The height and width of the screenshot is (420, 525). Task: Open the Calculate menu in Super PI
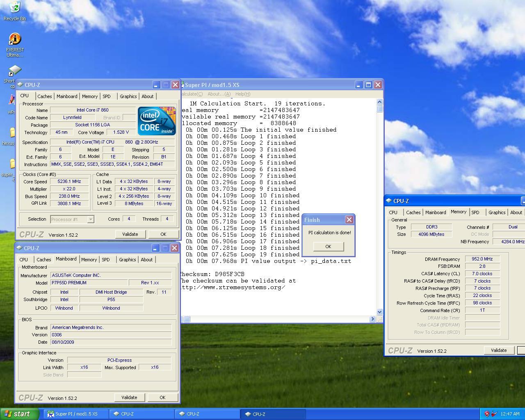click(192, 94)
